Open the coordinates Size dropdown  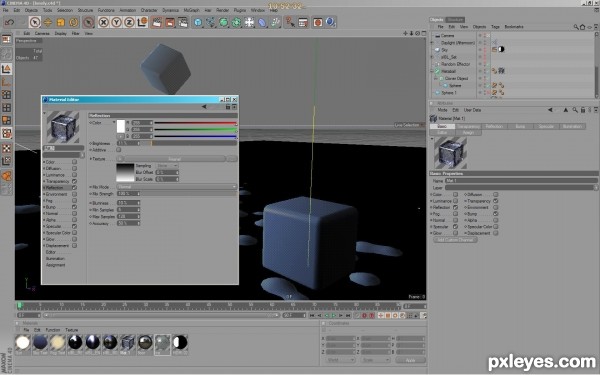tap(375, 360)
